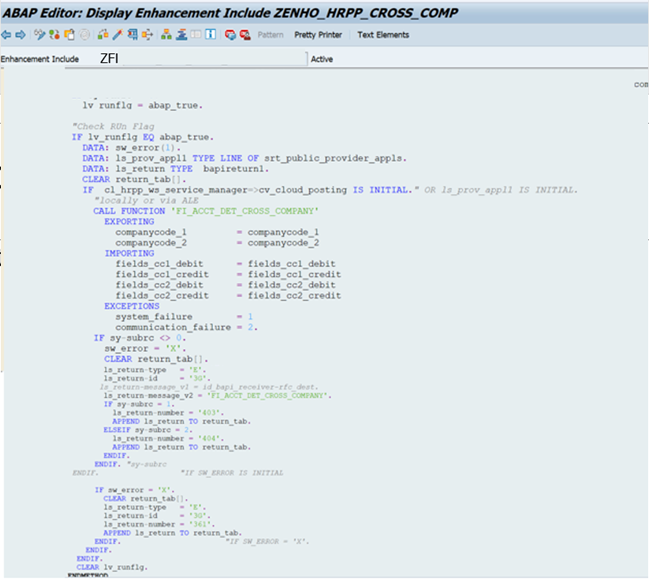Place cursor on 'srt_public_provider_appls'
Screen dimensions: 649x579
click(x=334, y=158)
